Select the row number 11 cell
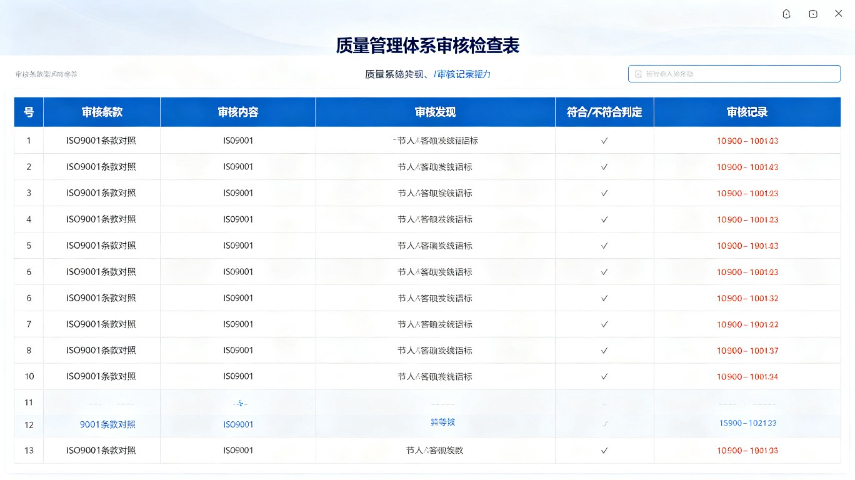Image resolution: width=855 pixels, height=480 pixels. coord(29,403)
